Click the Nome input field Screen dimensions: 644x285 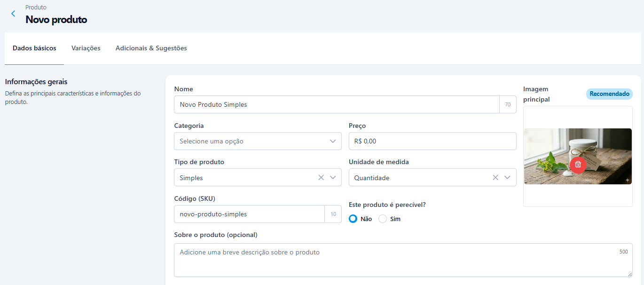click(x=336, y=104)
